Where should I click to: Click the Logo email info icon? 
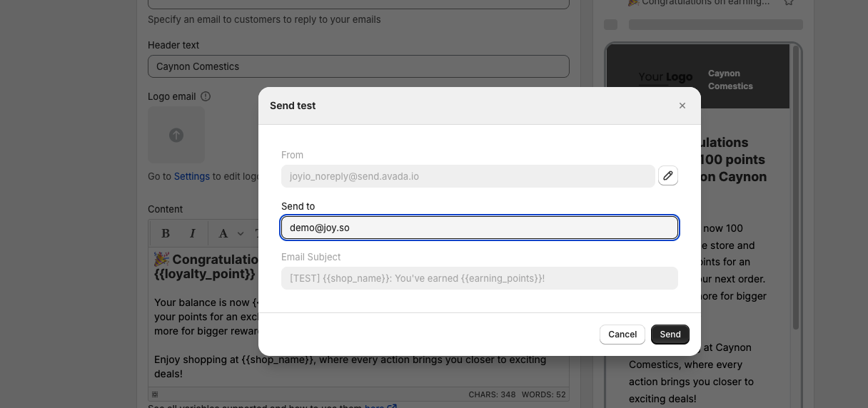[206, 96]
